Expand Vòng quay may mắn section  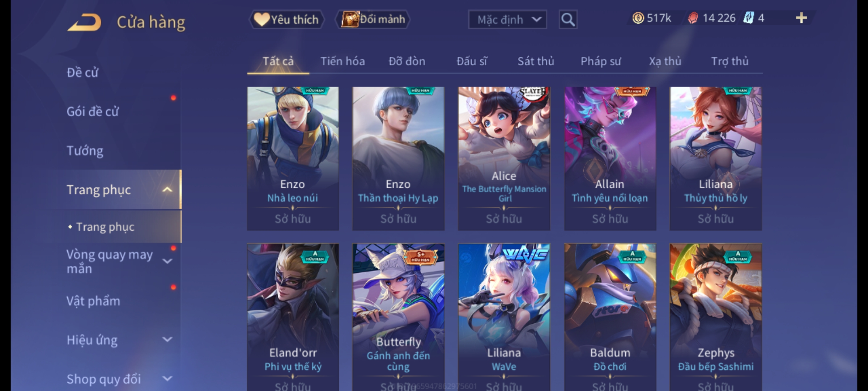[x=167, y=261]
